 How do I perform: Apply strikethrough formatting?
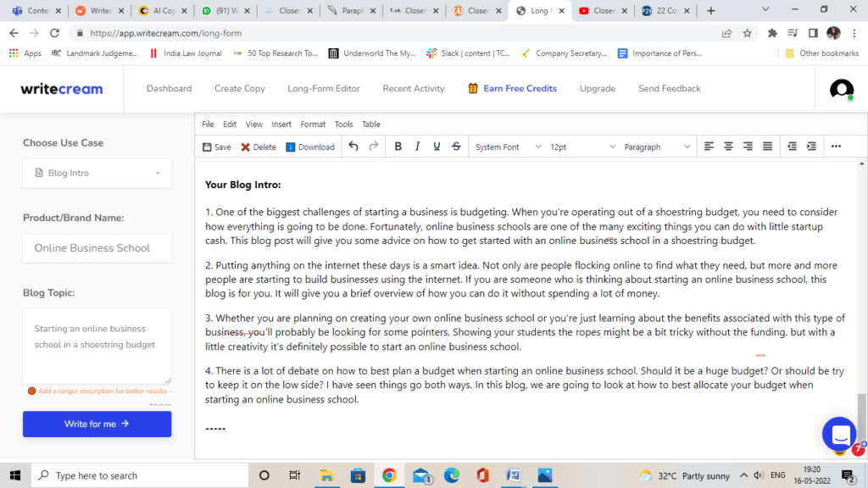456,147
